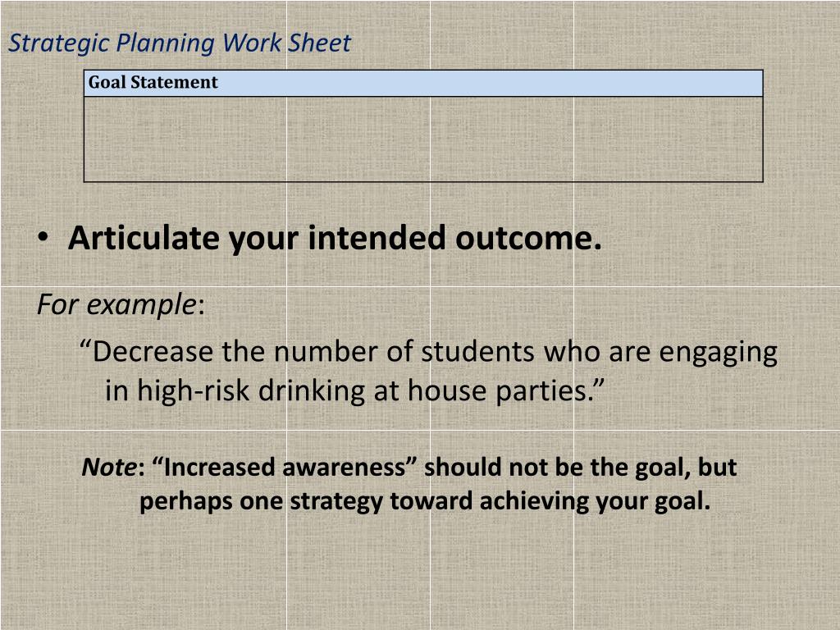Click the word Articulate in the bullet
Screen dimensions: 840x630
[x=144, y=238]
